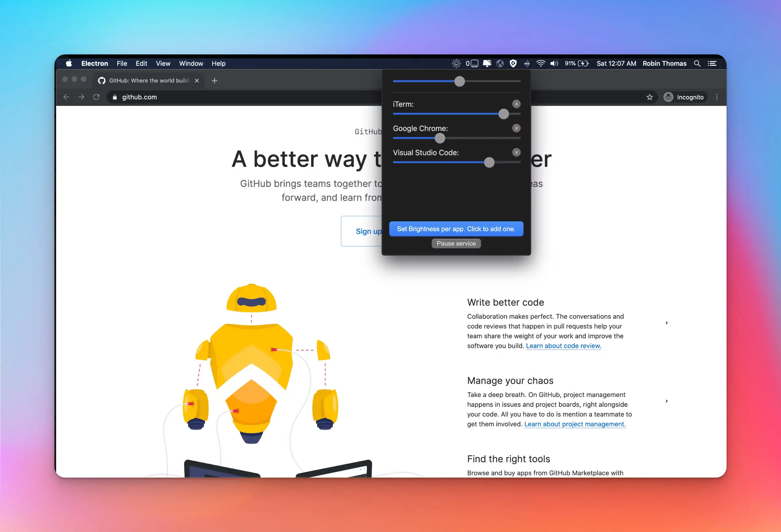This screenshot has height=532, width=781.
Task: Remove the Google Chrome brightness entry
Action: 516,128
